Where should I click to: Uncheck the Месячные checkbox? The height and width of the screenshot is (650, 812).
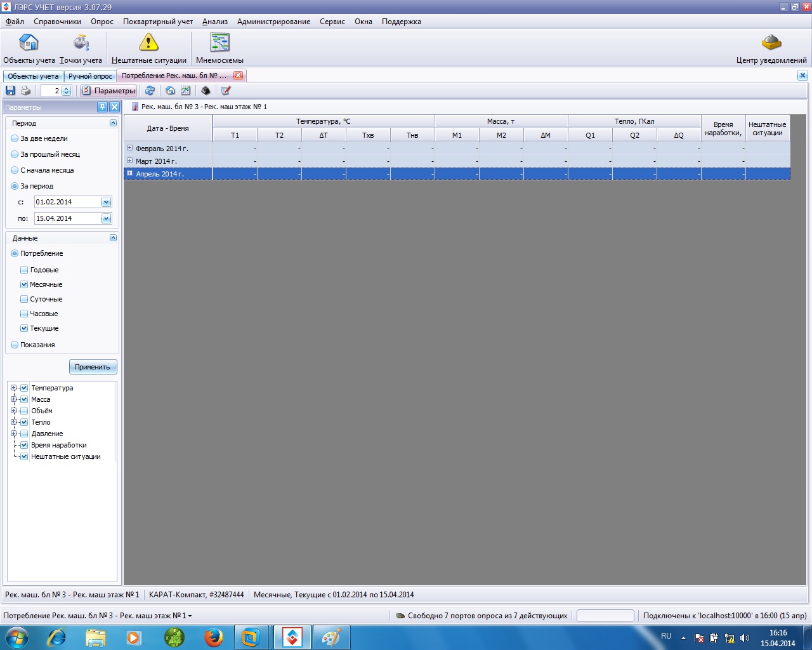(x=24, y=284)
